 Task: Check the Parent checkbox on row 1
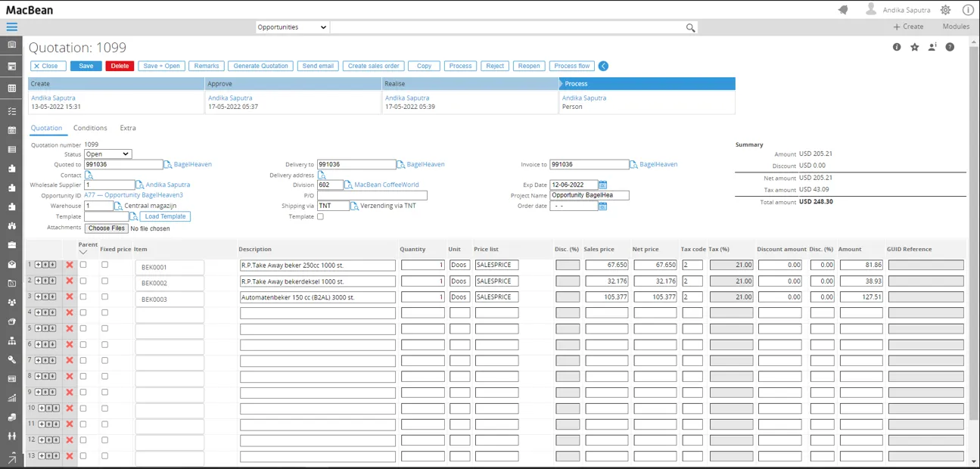tap(83, 265)
